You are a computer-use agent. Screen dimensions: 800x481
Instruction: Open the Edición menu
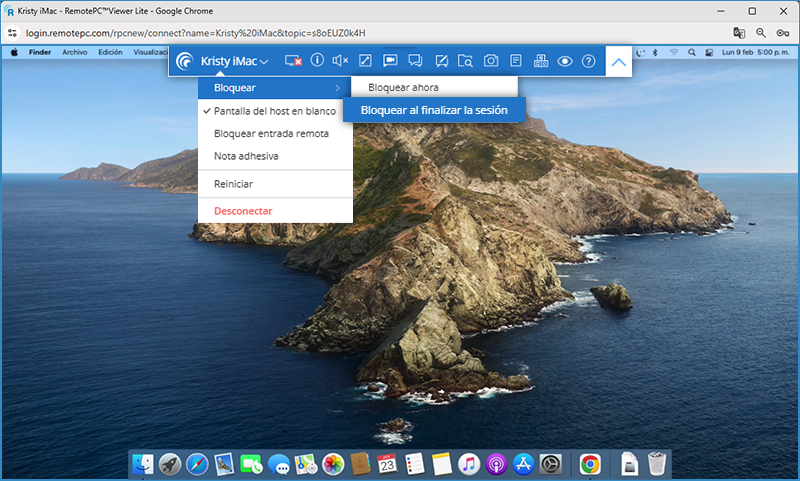click(110, 52)
